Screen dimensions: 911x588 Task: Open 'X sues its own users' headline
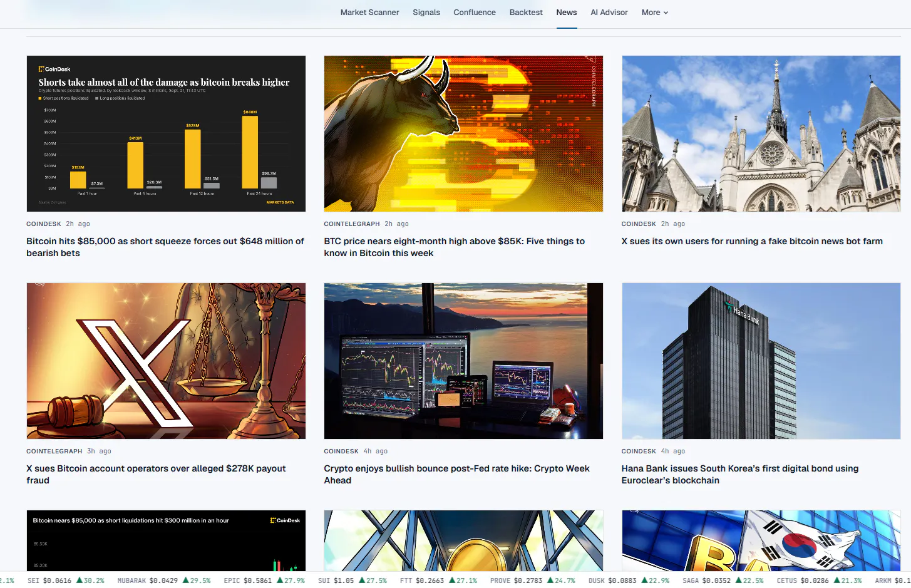[x=752, y=241]
